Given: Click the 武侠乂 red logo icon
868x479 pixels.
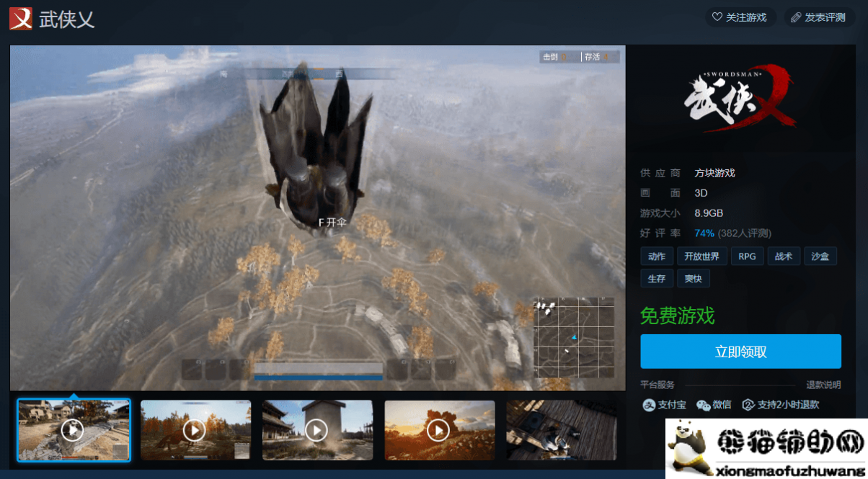Looking at the screenshot, I should [21, 18].
